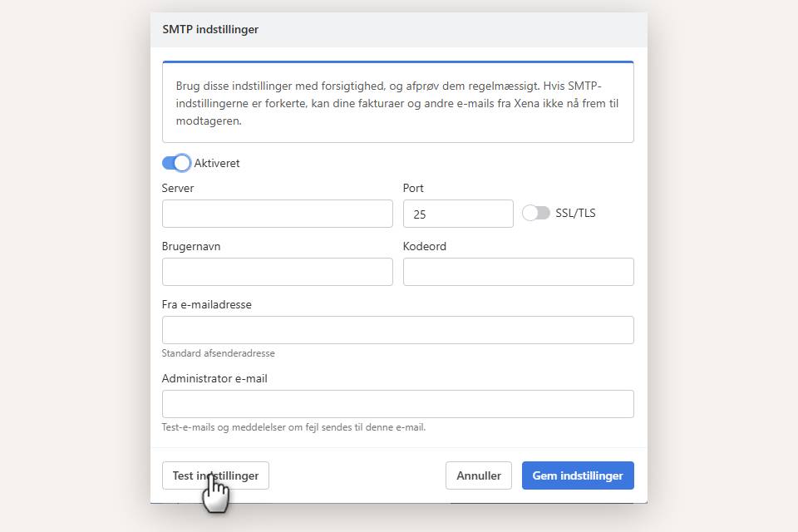The width and height of the screenshot is (798, 532).
Task: Click the SMTP indstillinger dialog title
Action: tap(209, 29)
